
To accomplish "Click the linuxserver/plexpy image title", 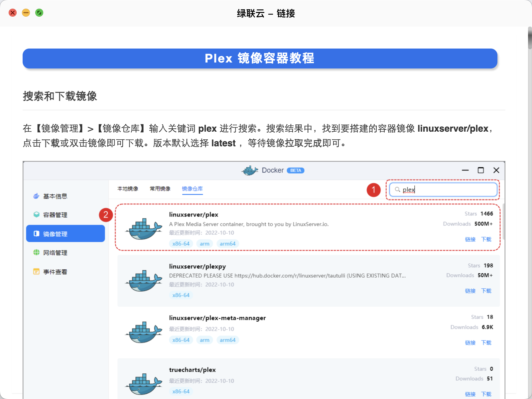I will click(x=197, y=266).
